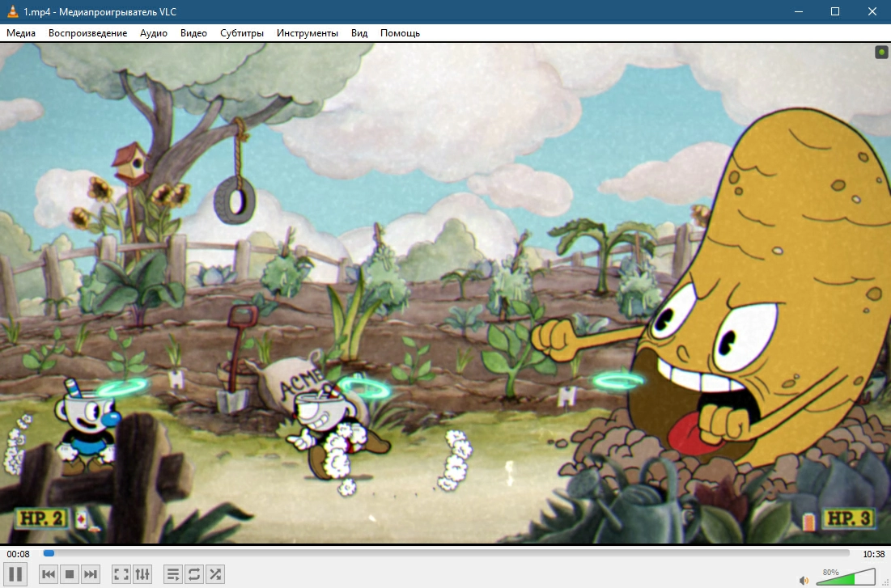Stop playback with the square button
Image resolution: width=891 pixels, height=588 pixels.
click(70, 573)
